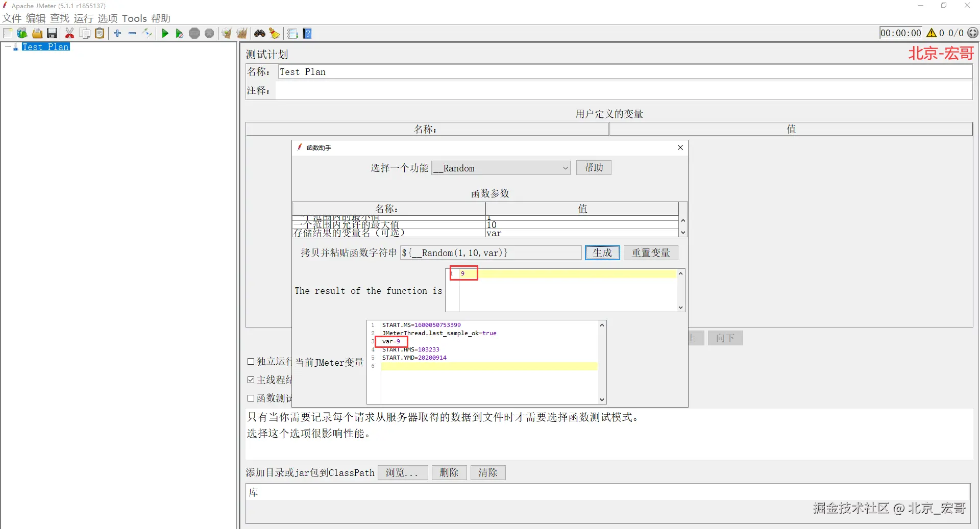Click the 值 column header in variables table

[791, 129]
